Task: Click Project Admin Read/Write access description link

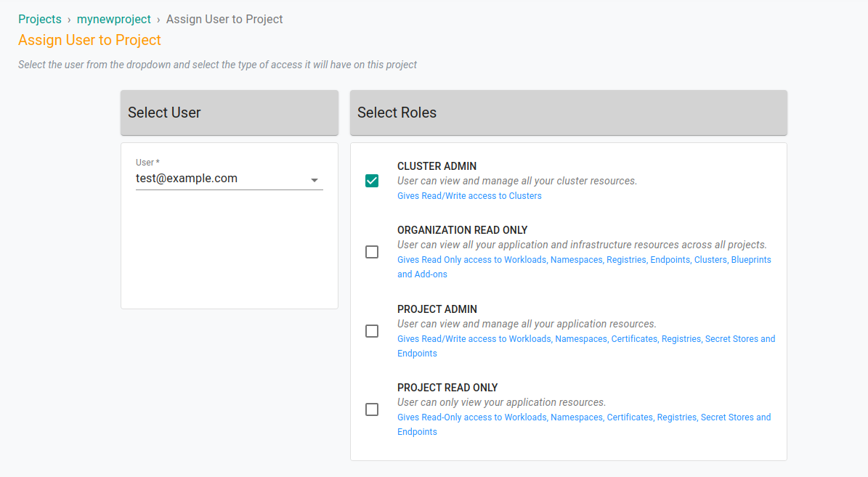Action: pos(586,346)
